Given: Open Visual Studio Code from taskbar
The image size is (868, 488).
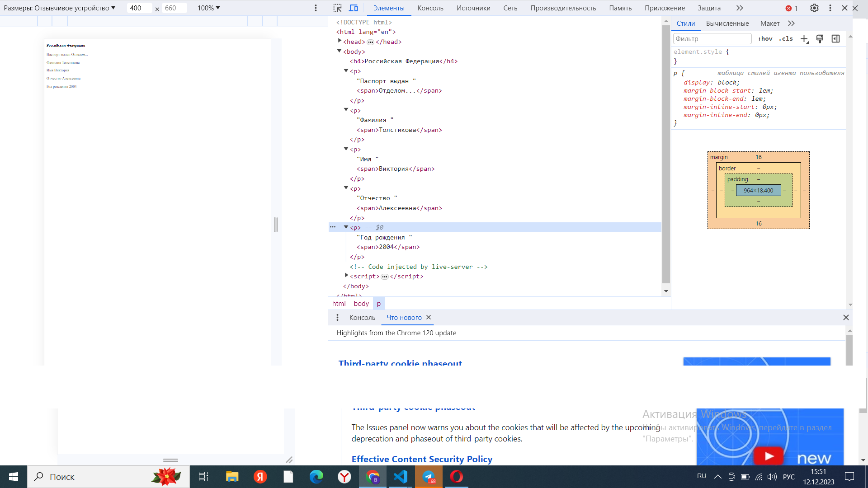Looking at the screenshot, I should (401, 477).
